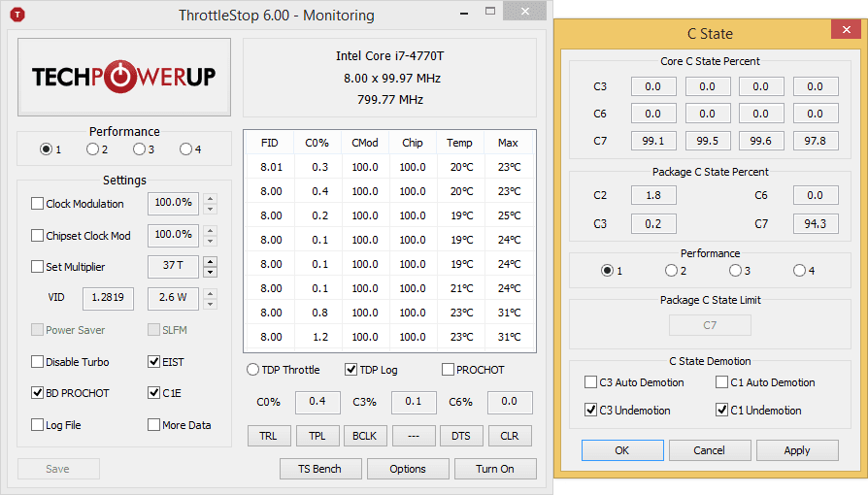This screenshot has height=495, width=868.
Task: Enable the Log File checkbox
Action: (37, 425)
